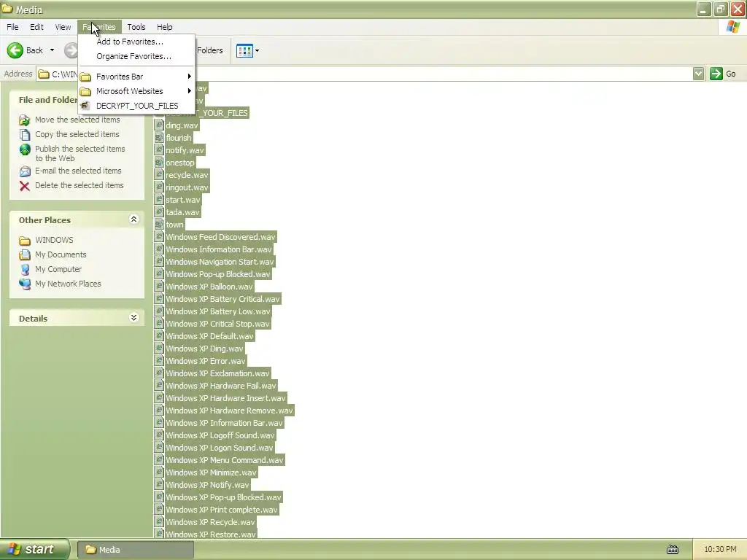Open the WINDOWS folder link
The height and width of the screenshot is (560, 747).
(x=54, y=240)
